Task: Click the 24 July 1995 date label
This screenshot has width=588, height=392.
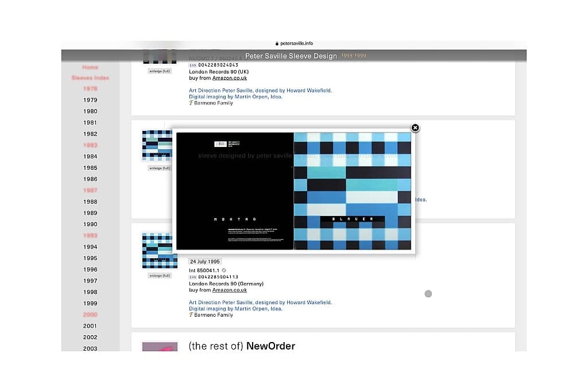Action: pyautogui.click(x=205, y=262)
